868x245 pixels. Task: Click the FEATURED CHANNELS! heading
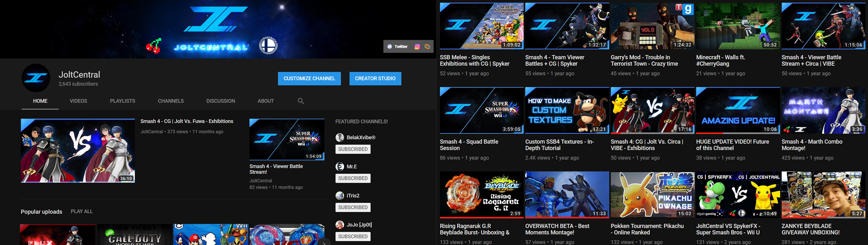pyautogui.click(x=361, y=121)
